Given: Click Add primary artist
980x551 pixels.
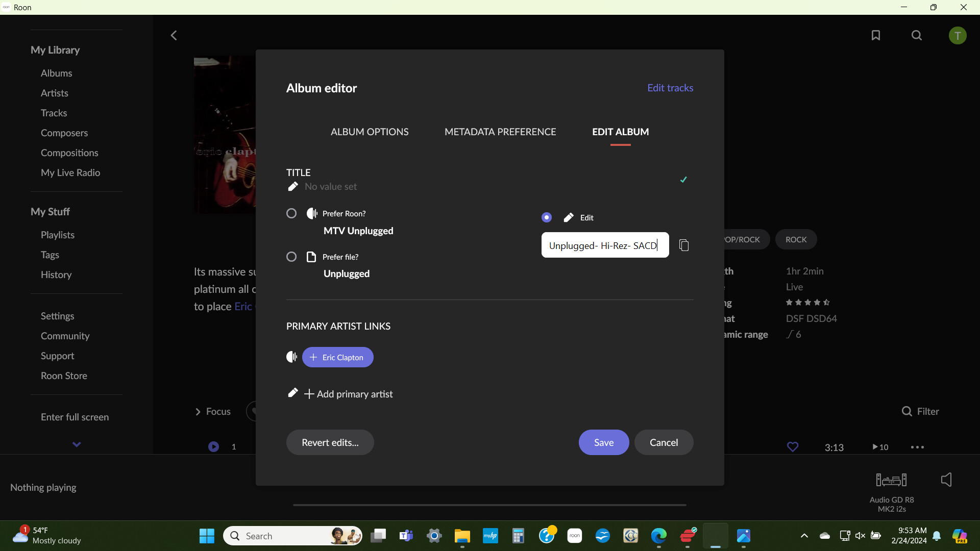Looking at the screenshot, I should click(349, 394).
